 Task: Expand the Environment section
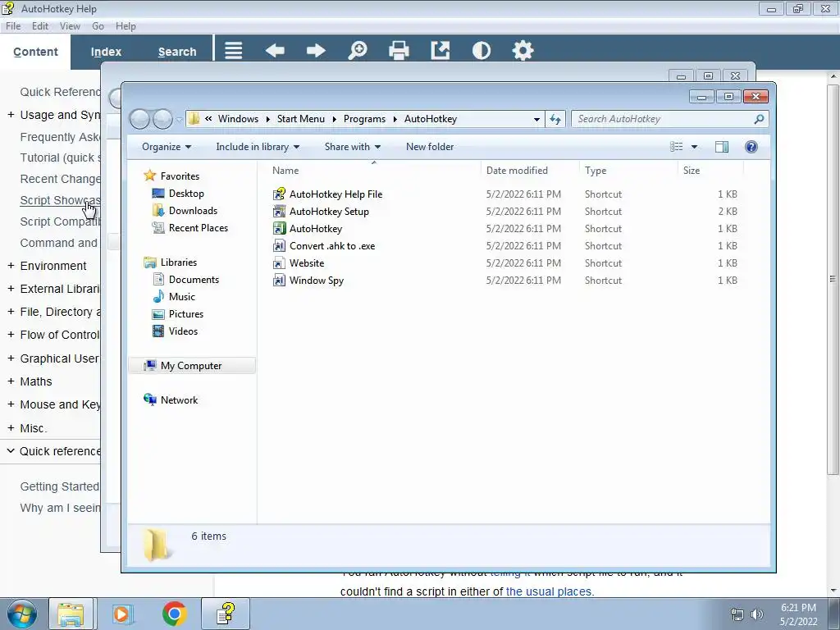[11, 266]
